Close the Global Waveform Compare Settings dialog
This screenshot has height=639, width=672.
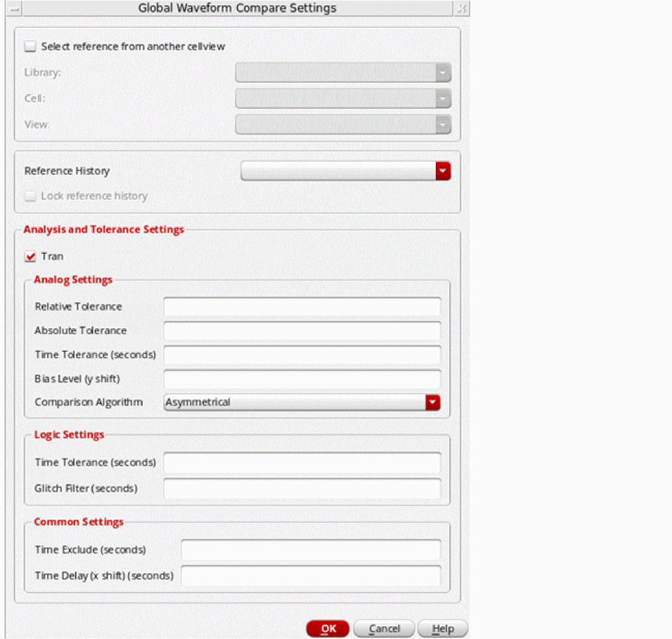pyautogui.click(x=462, y=8)
